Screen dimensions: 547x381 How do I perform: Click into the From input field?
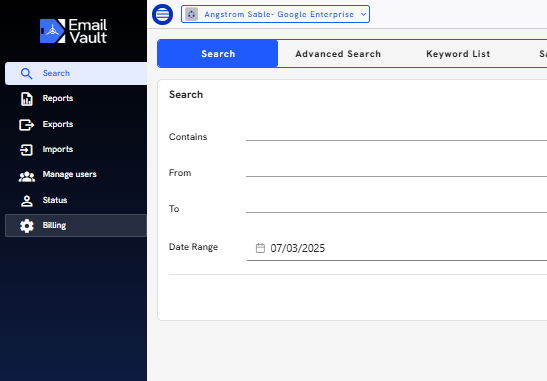point(396,171)
